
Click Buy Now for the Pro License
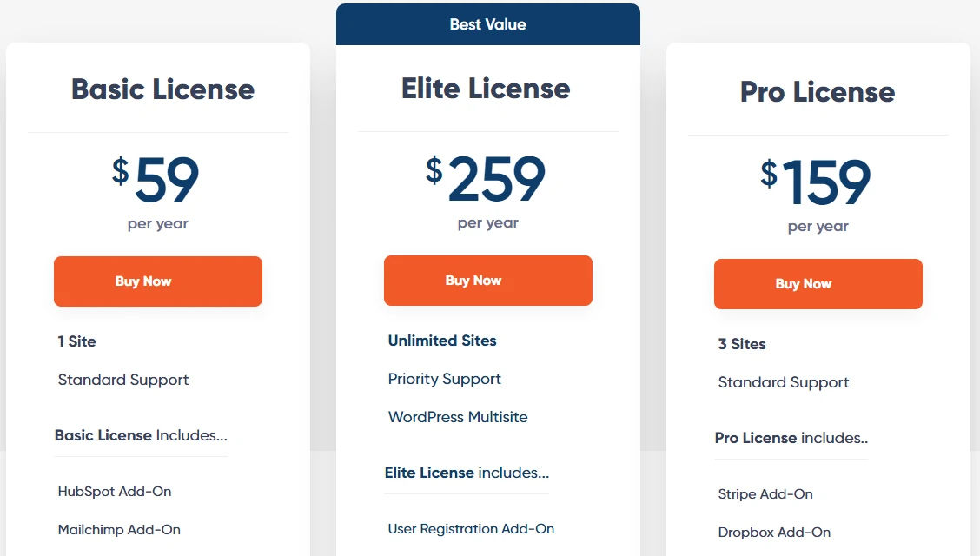click(x=818, y=284)
